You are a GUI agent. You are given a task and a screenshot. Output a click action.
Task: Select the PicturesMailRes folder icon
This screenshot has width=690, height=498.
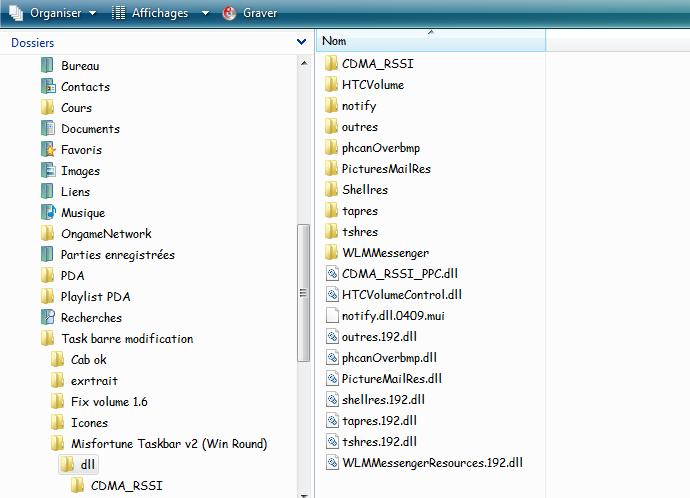[331, 168]
